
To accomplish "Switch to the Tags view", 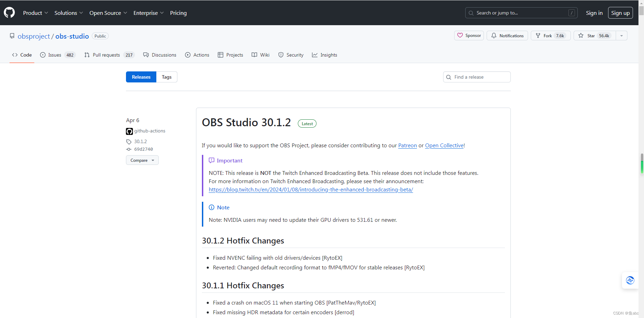I will click(x=167, y=77).
